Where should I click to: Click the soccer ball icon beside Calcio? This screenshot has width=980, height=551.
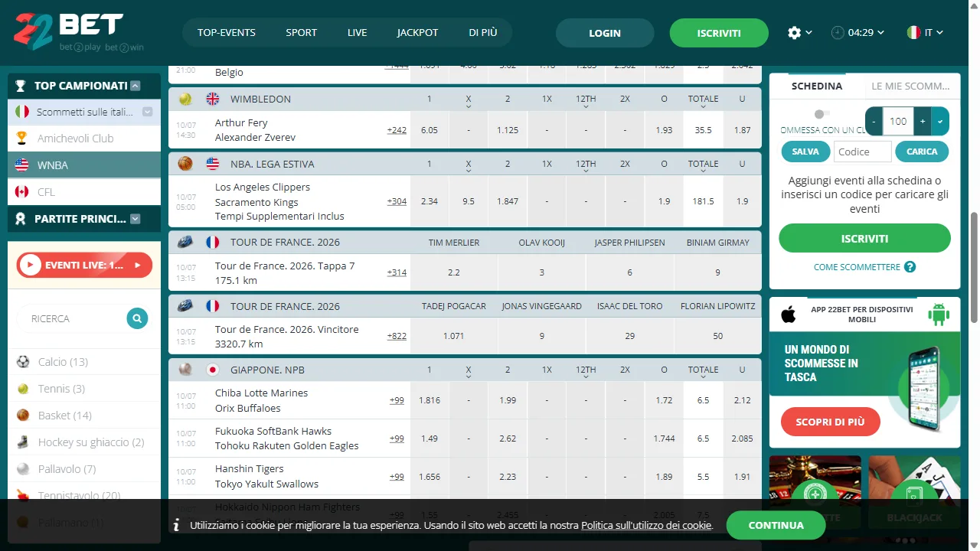(x=23, y=362)
